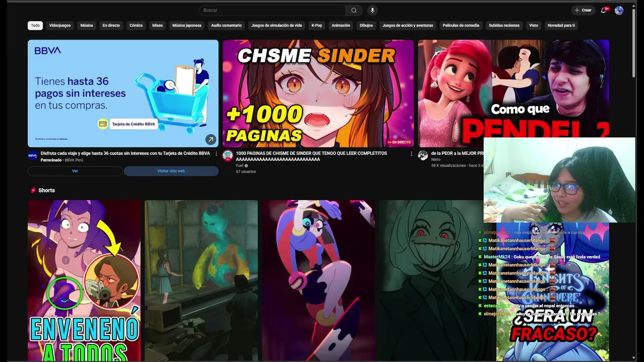Select Juegos de acción y aventuras chip
Image resolution: width=644 pixels, height=362 pixels.
(x=408, y=25)
